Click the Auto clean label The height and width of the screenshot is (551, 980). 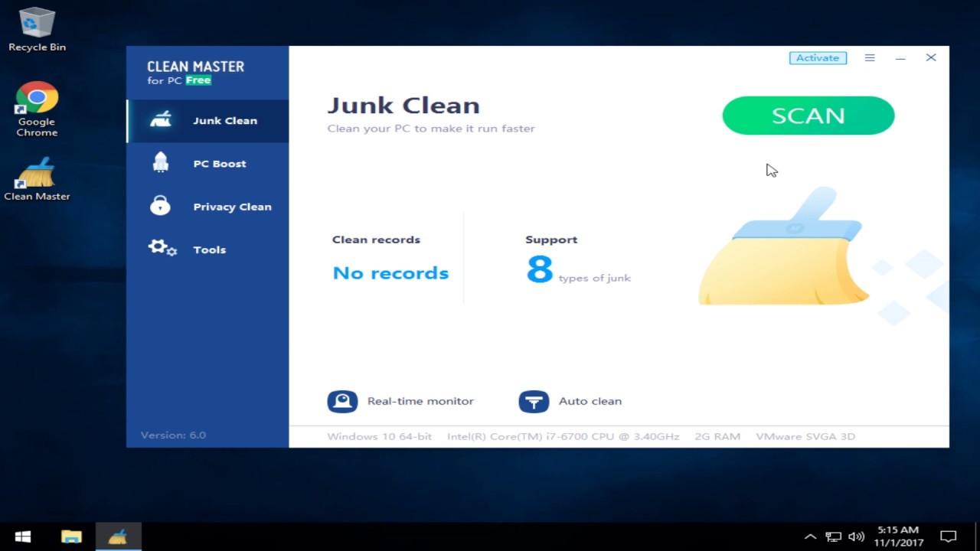pos(590,401)
